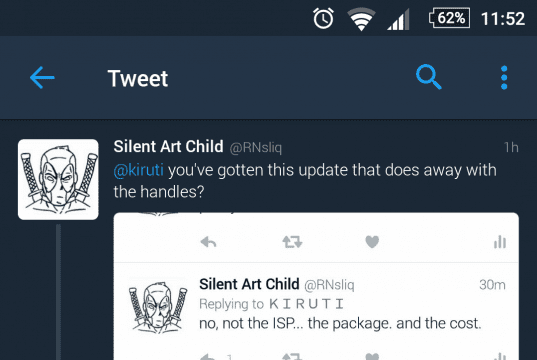Tap the reply arrow in embedded screenshot
Viewport: 537px width, 360px height.
click(x=208, y=242)
